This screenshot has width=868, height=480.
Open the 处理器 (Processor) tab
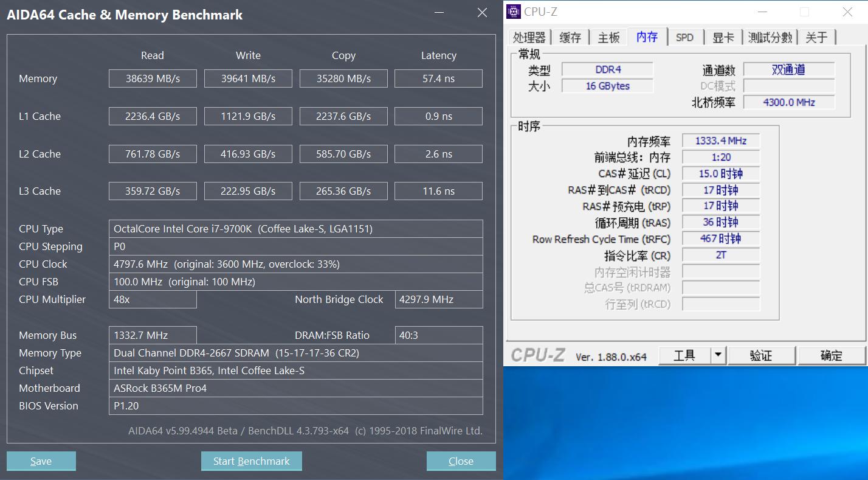(529, 37)
